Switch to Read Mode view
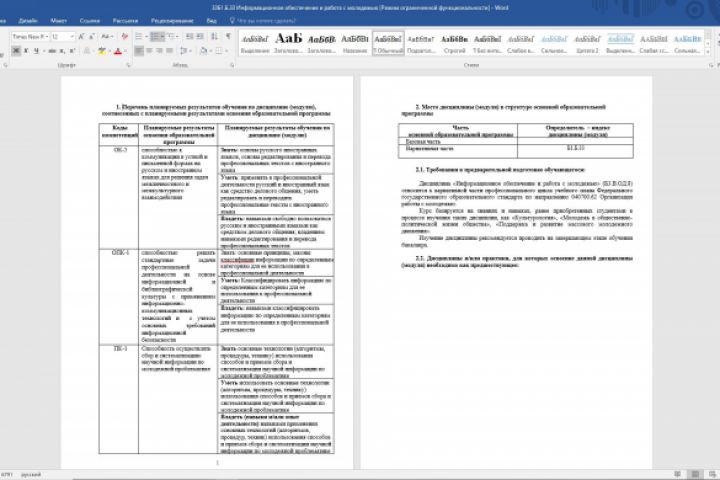This screenshot has width=720, height=480. click(x=678, y=474)
